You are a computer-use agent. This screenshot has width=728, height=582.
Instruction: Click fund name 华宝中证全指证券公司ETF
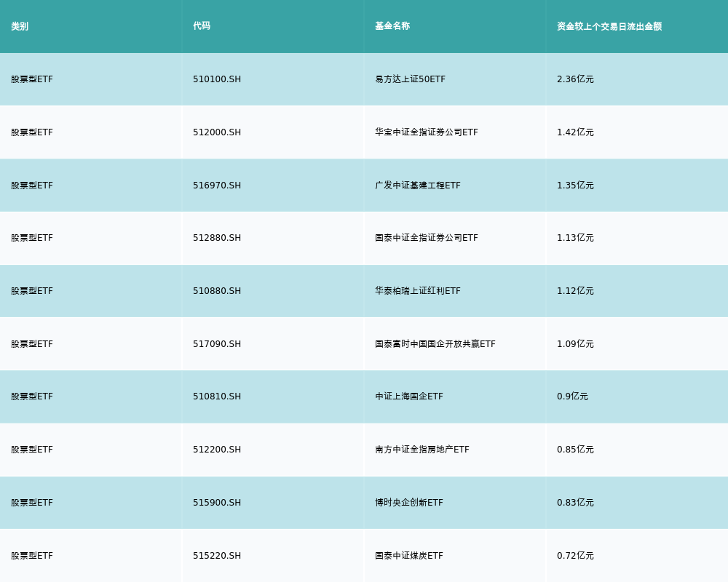coord(426,132)
